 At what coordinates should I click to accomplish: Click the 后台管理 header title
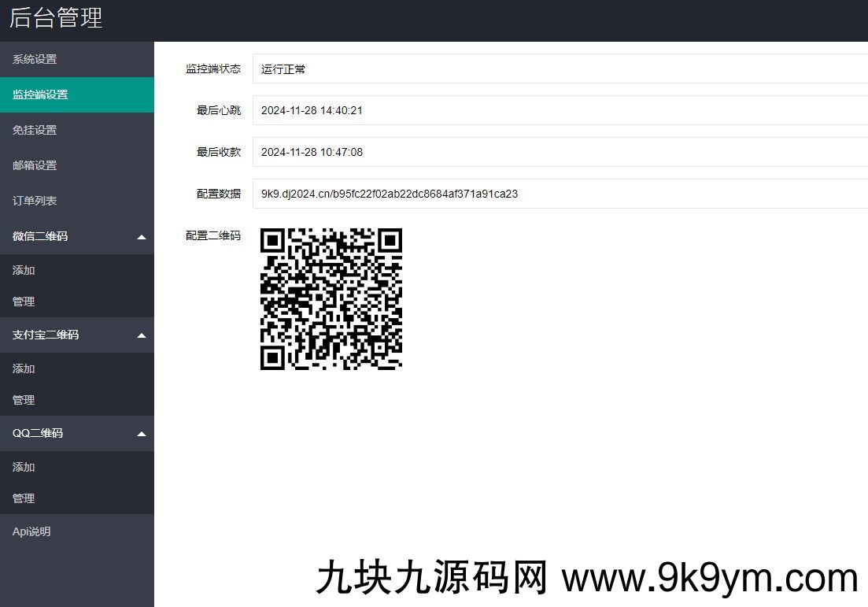coord(56,18)
